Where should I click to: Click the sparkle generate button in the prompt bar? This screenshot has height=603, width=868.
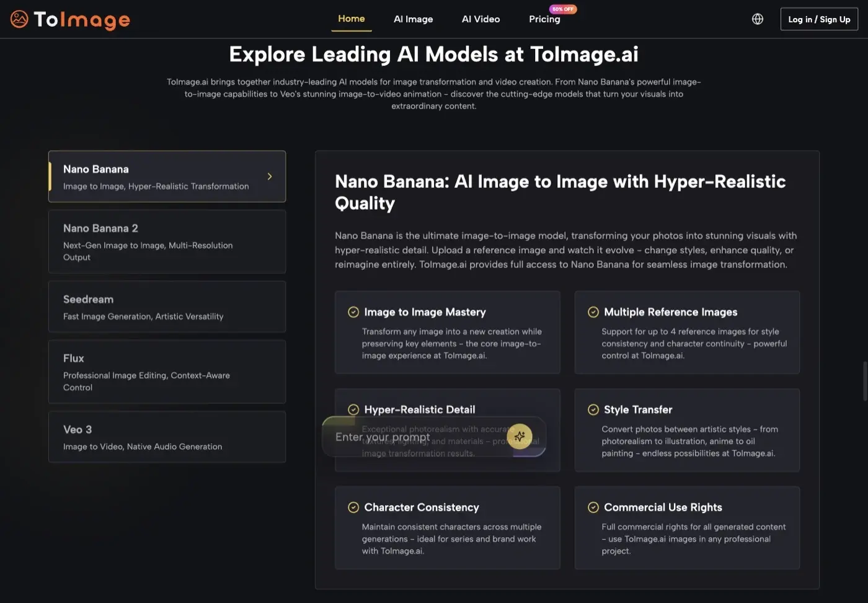pyautogui.click(x=520, y=437)
